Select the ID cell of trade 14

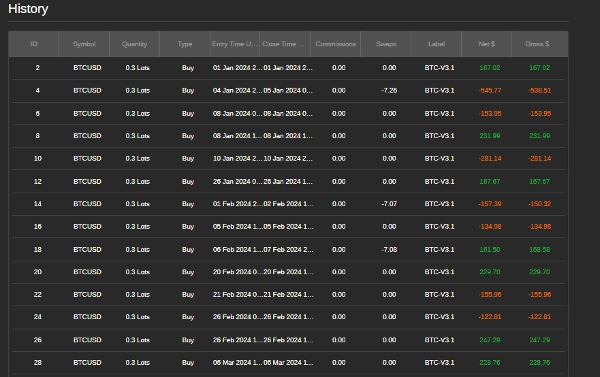pyautogui.click(x=38, y=204)
